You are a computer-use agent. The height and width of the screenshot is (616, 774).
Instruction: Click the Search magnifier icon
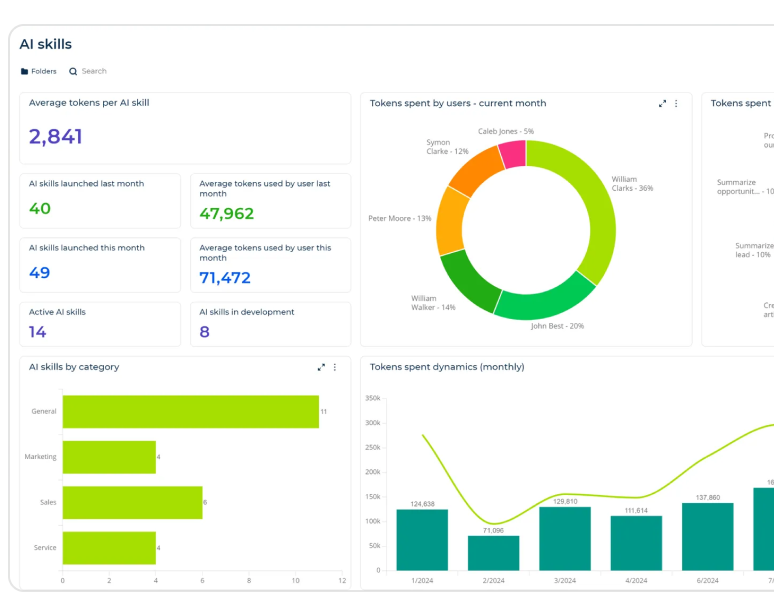pyautogui.click(x=73, y=71)
